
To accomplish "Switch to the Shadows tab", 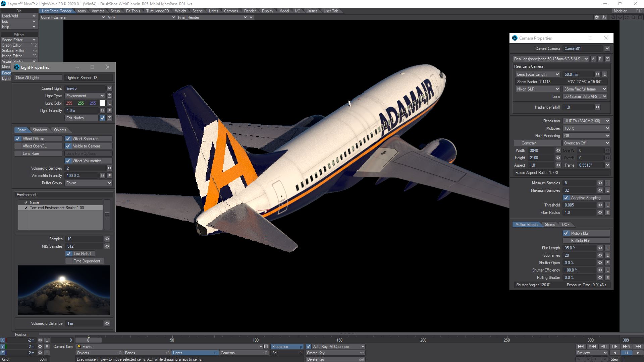I will click(x=40, y=130).
